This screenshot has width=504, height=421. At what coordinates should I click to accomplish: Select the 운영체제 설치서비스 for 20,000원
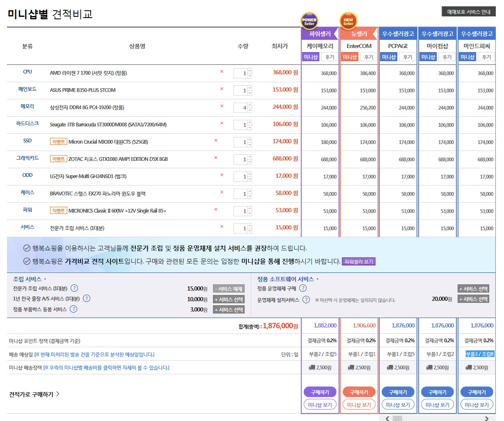pyautogui.click(x=474, y=299)
